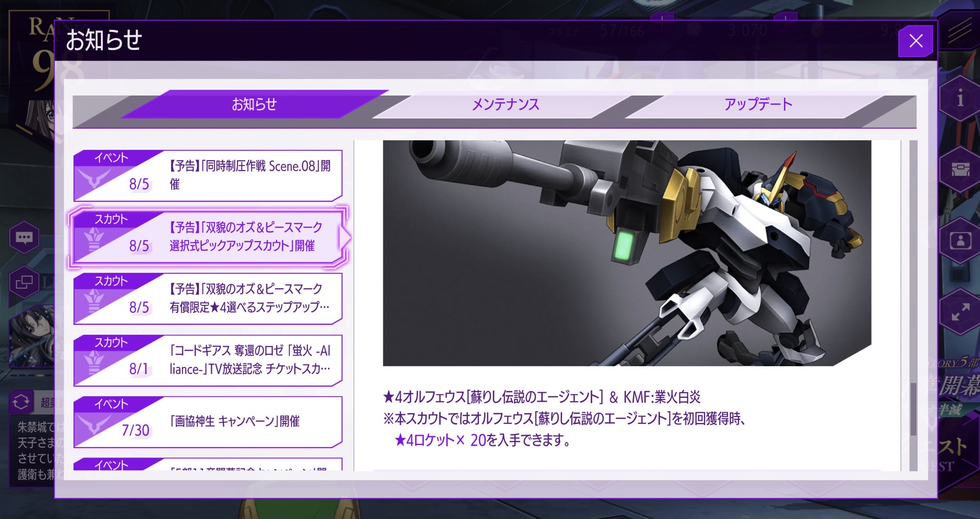
Task: Click the scout emblem on the 8/1 notice
Action: (94, 363)
